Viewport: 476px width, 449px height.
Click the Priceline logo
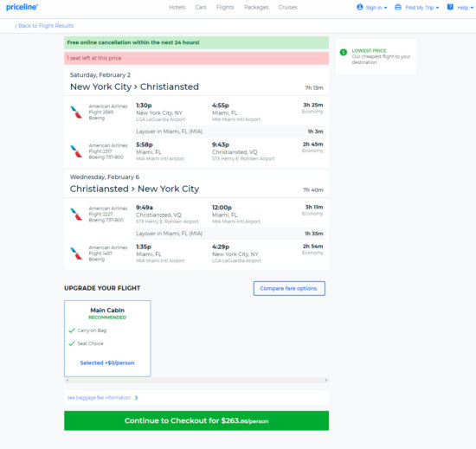tap(22, 7)
